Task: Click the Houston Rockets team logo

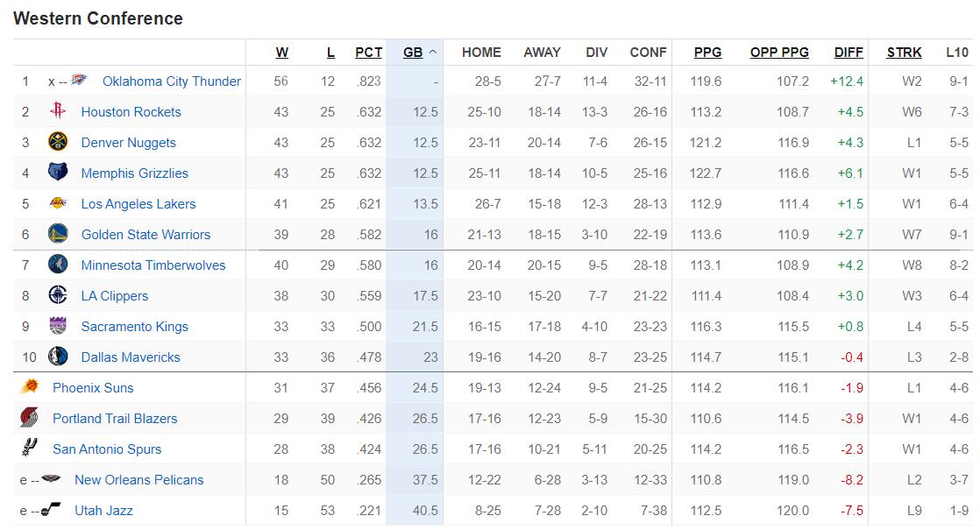Action: [58, 111]
